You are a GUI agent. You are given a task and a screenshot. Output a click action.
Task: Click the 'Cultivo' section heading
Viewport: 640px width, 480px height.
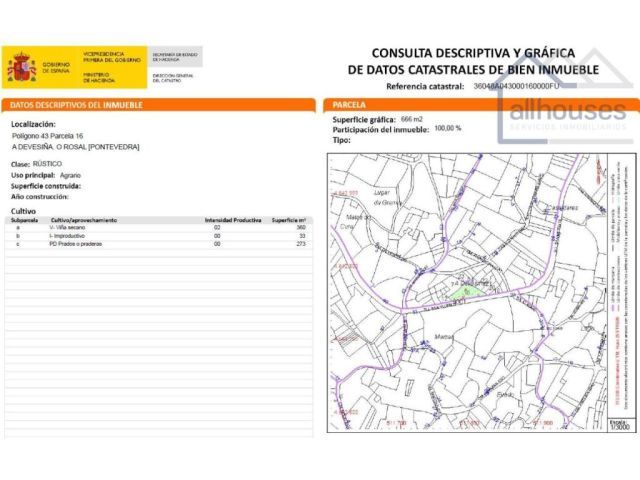(23, 211)
